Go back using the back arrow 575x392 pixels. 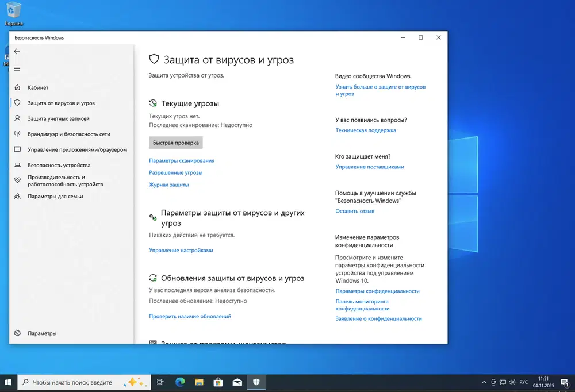[x=17, y=51]
